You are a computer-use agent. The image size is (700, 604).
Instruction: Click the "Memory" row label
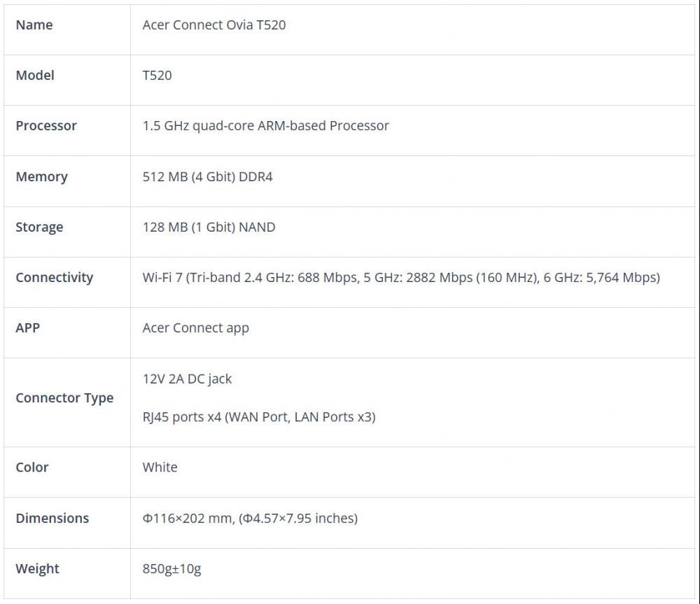click(42, 177)
